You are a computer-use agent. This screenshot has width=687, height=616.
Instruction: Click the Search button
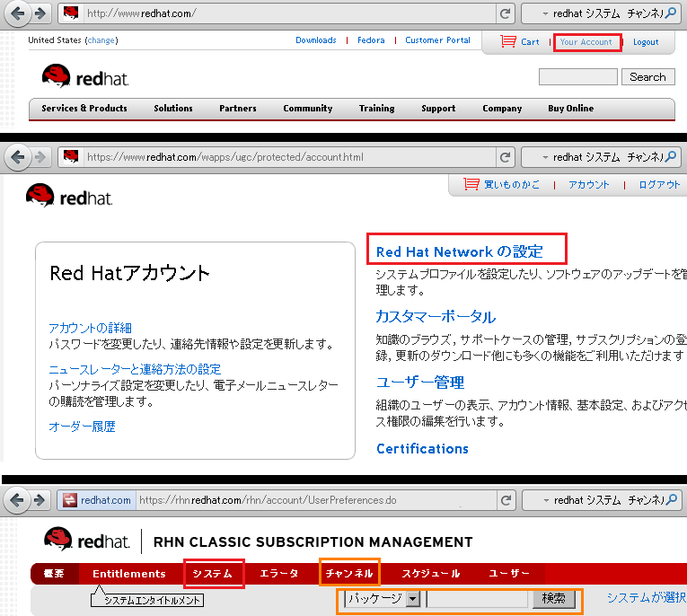648,77
